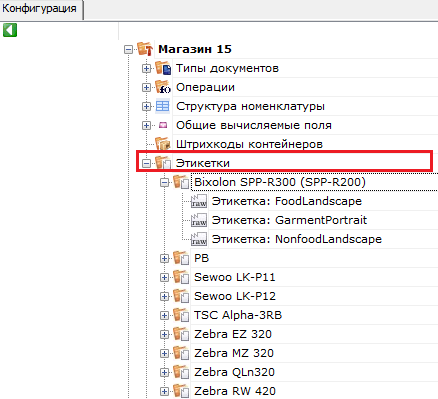Click the green back arrow icon
Screen dimensions: 438x399
click(x=10, y=30)
